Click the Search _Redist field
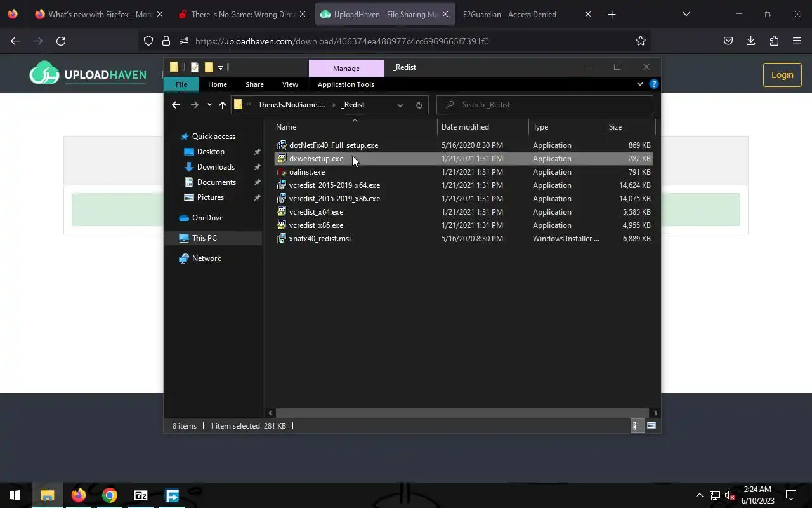 [545, 105]
